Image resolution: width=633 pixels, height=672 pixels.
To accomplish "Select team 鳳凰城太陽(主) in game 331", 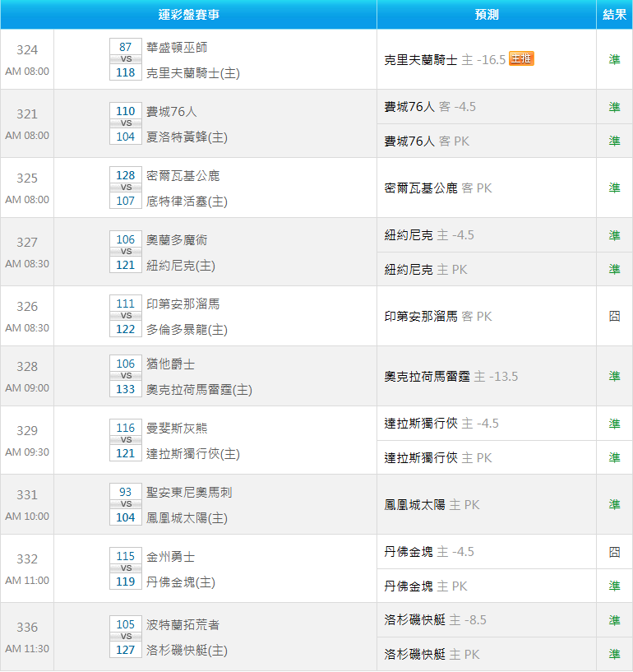I will [x=187, y=518].
